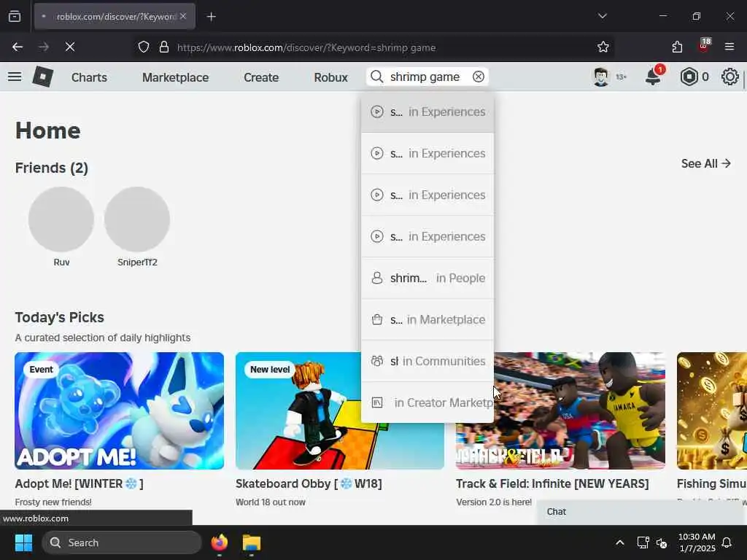Open the Firefox extensions puzzle icon
Viewport: 747px width, 560px height.
[677, 47]
